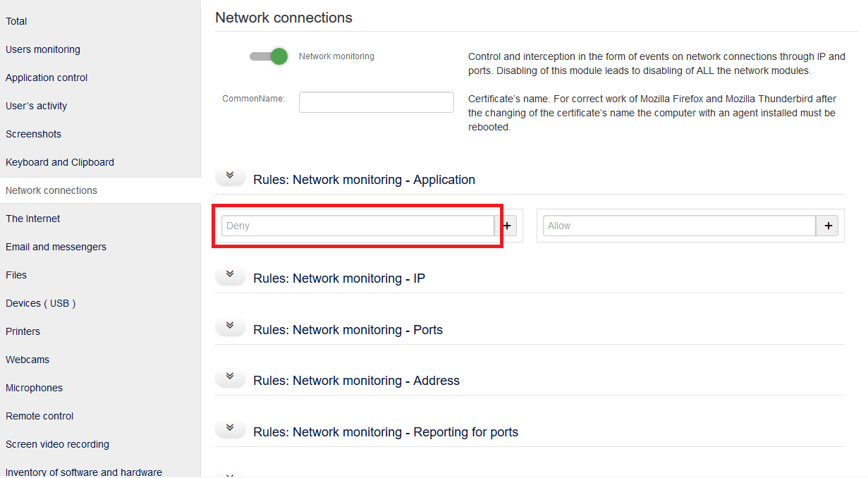868x478 pixels.
Task: Select Remote control in the sidebar
Action: coord(39,416)
